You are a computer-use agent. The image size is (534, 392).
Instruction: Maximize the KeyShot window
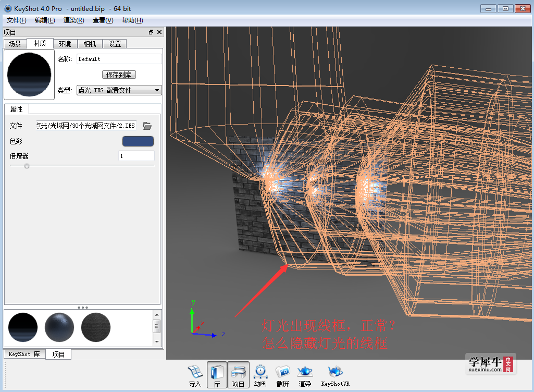[505, 8]
